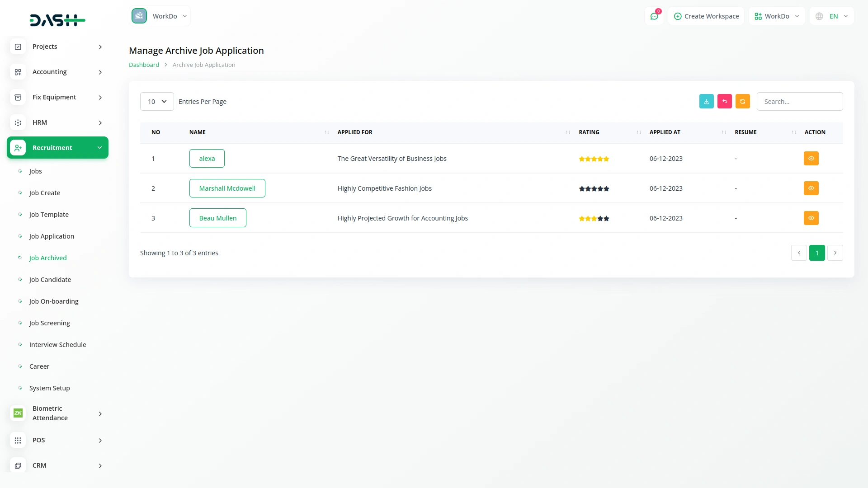Expand the Fix Equipment menu chevron
The image size is (868, 488).
[100, 98]
